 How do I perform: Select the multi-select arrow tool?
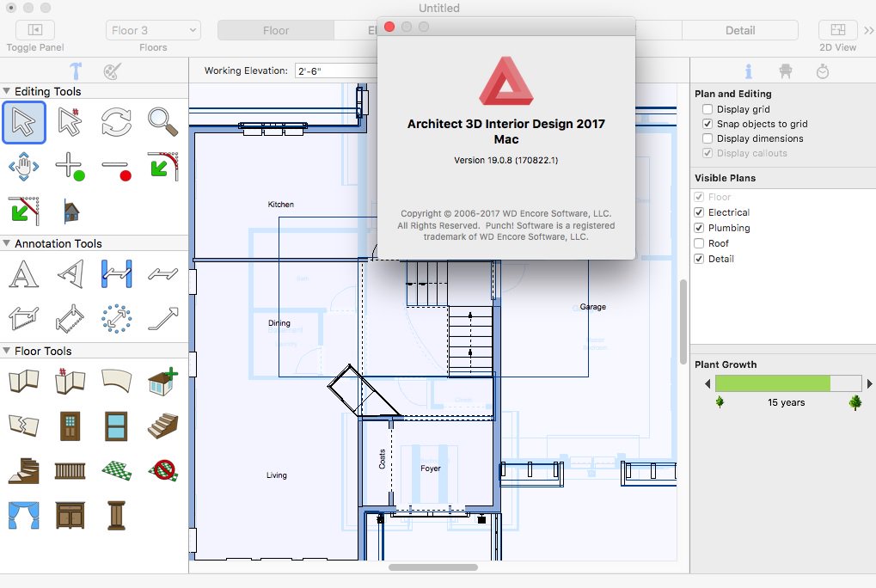[x=70, y=122]
